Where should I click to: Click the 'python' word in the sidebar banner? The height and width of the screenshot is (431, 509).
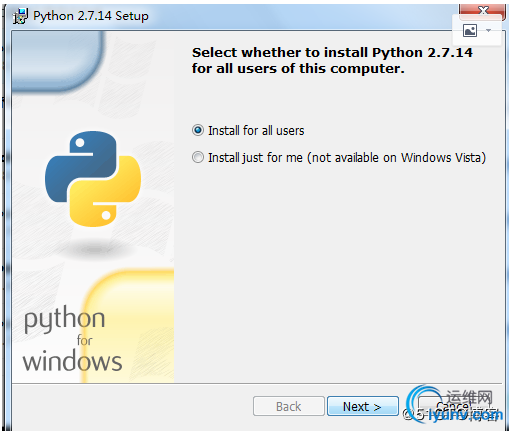click(x=65, y=319)
